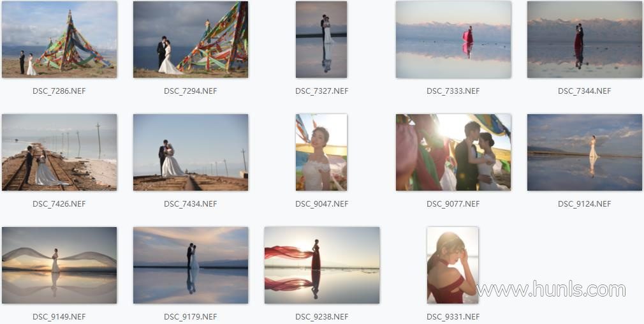
Task: Select the DSC_7327.NEF vertical reflection thumbnail
Action: 321,40
